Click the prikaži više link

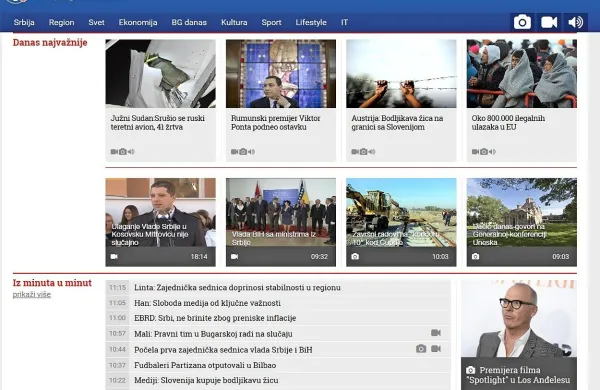(32, 294)
